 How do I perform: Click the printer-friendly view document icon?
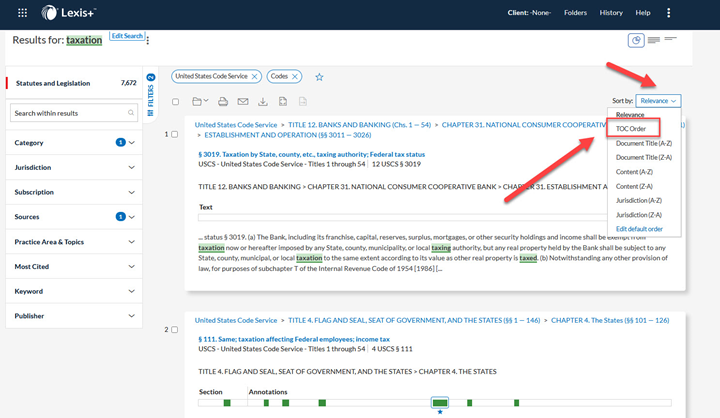point(283,102)
